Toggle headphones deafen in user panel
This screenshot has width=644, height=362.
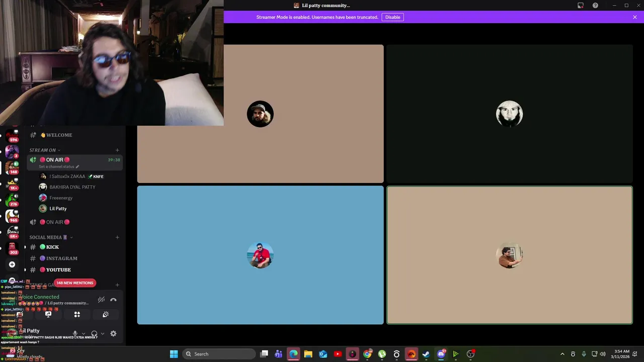click(x=94, y=333)
